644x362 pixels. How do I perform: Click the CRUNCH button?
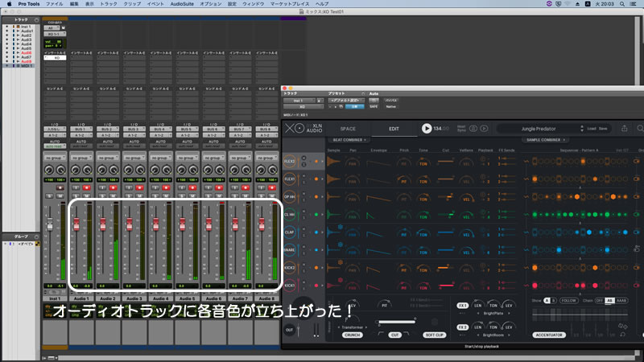(x=352, y=335)
